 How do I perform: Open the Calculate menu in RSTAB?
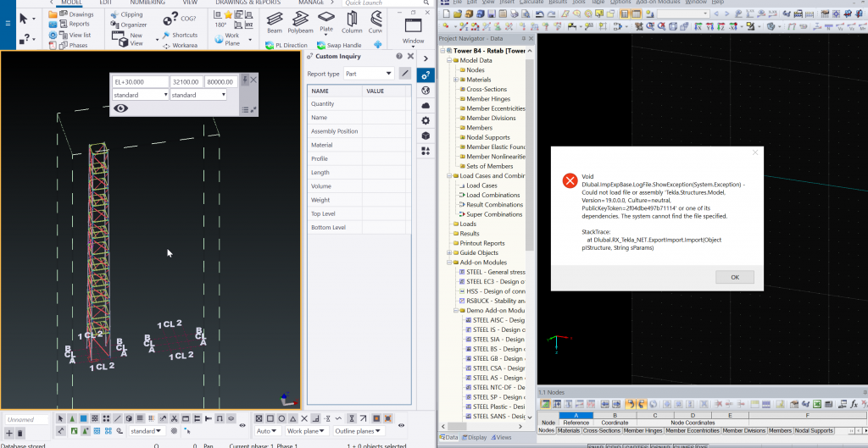[531, 3]
